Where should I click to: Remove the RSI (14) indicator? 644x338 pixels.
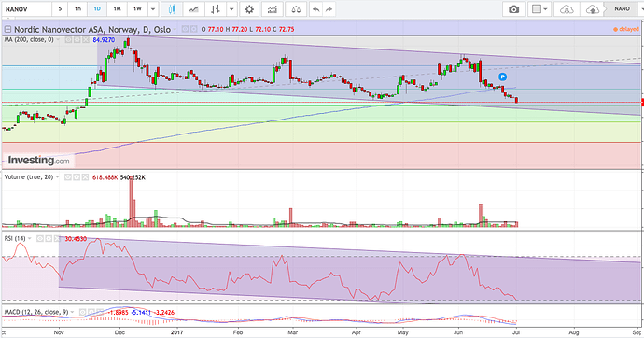tap(57, 238)
